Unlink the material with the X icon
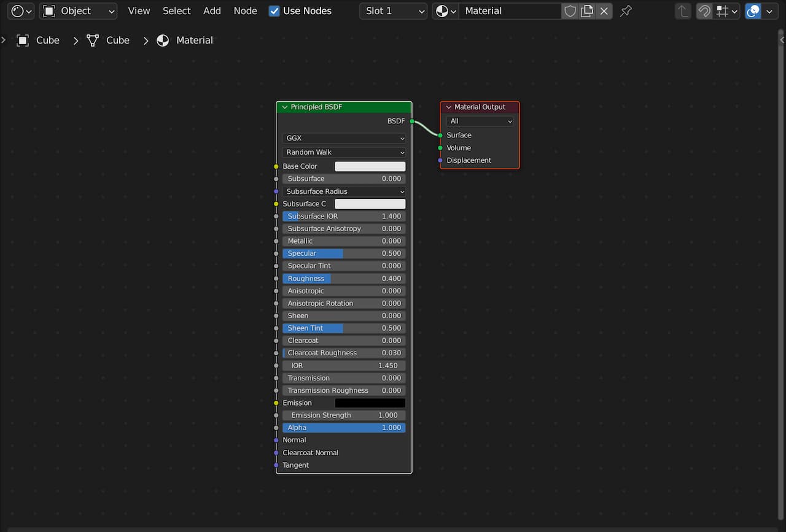 click(604, 11)
